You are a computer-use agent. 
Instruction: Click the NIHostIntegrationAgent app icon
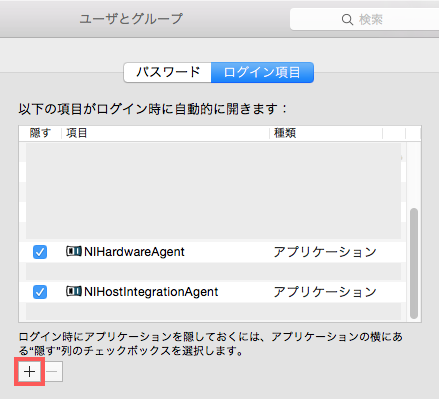click(73, 291)
